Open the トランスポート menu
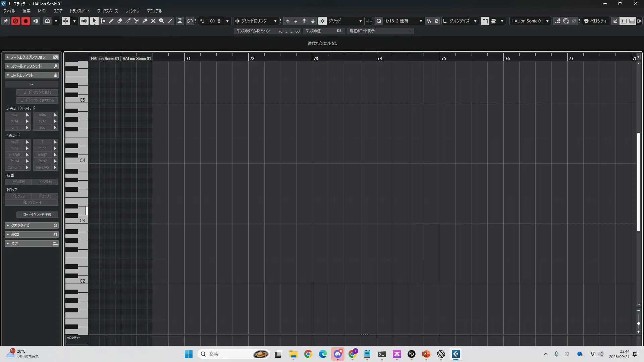The width and height of the screenshot is (644, 362). (x=79, y=11)
